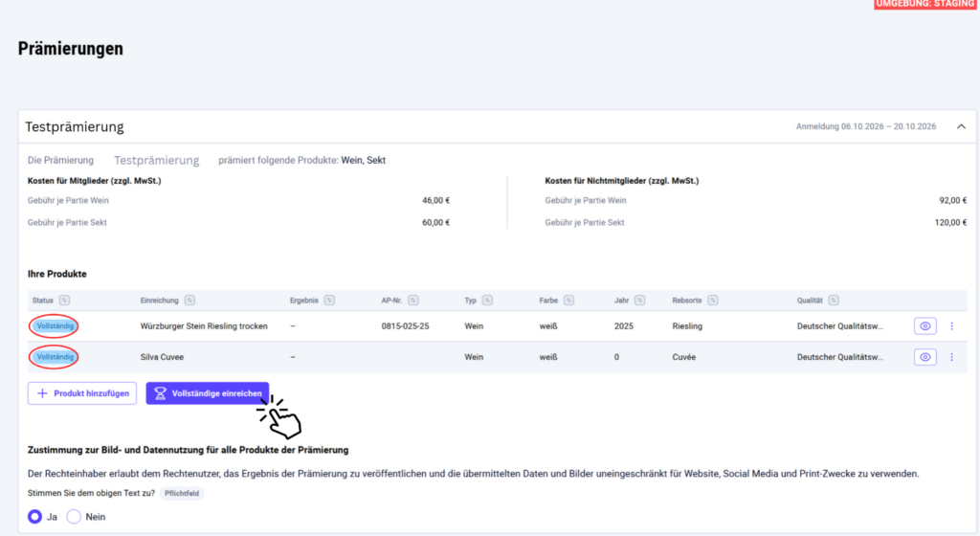Viewport: 980px width, 536px height.
Task: Click the Silva Cuvee entry name
Action: tap(162, 357)
